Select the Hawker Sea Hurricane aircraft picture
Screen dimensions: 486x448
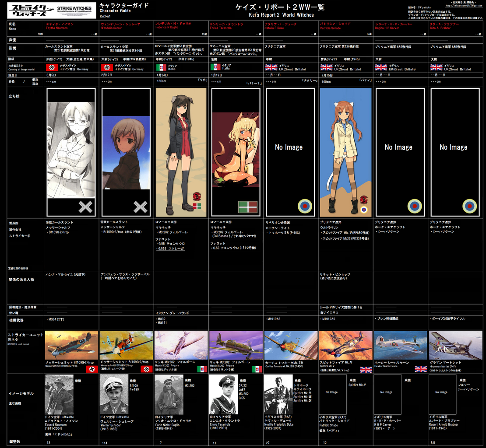tap(401, 345)
